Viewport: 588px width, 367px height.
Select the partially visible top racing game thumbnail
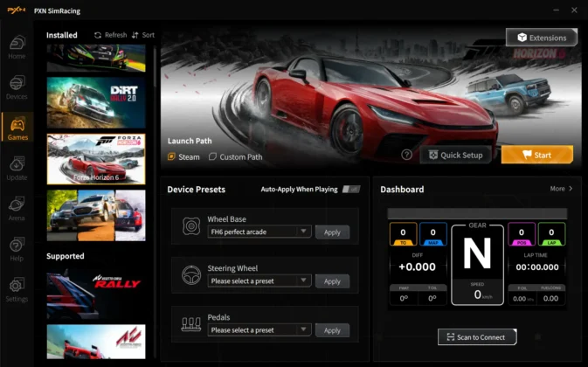point(96,58)
